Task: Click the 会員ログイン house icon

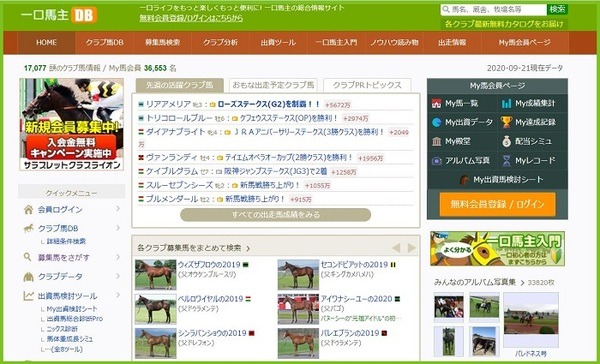Action: tap(28, 209)
